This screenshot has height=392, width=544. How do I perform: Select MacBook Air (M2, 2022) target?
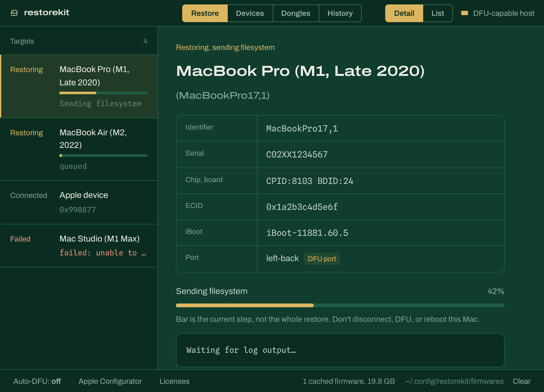(x=79, y=149)
